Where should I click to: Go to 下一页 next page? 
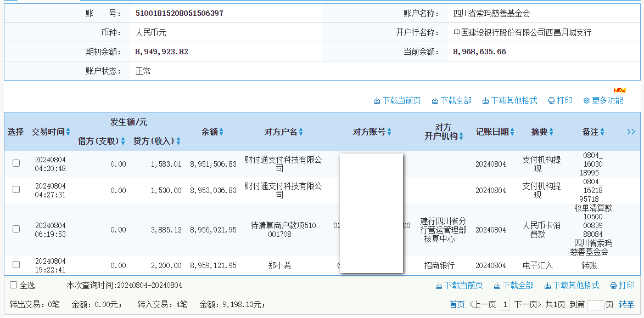[x=528, y=304]
